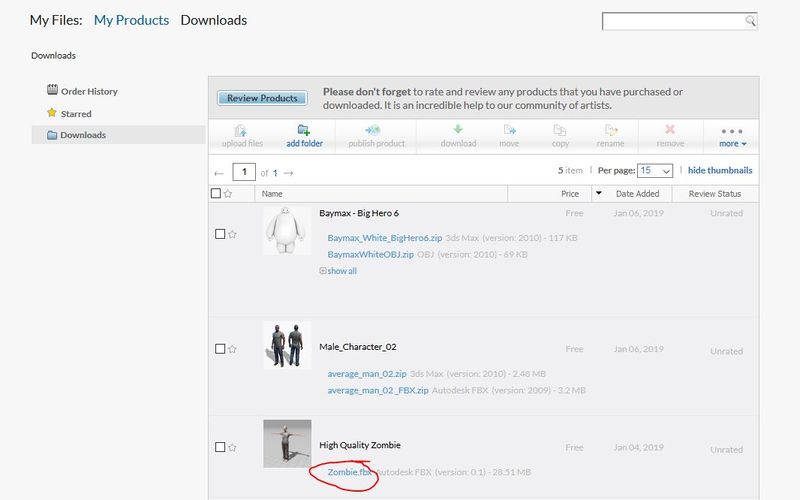This screenshot has width=800, height=500.
Task: Open the Baymax - Big Hero 6 title
Action: click(x=359, y=213)
